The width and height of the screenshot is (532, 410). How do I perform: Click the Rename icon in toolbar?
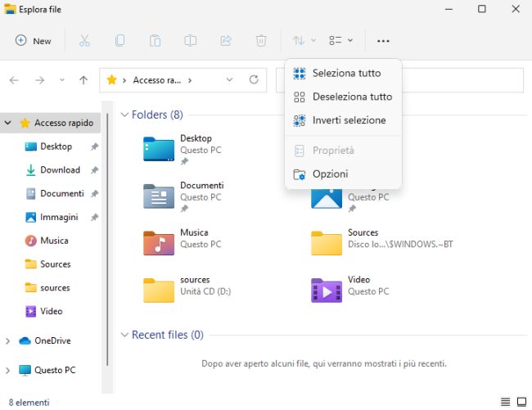coord(191,41)
